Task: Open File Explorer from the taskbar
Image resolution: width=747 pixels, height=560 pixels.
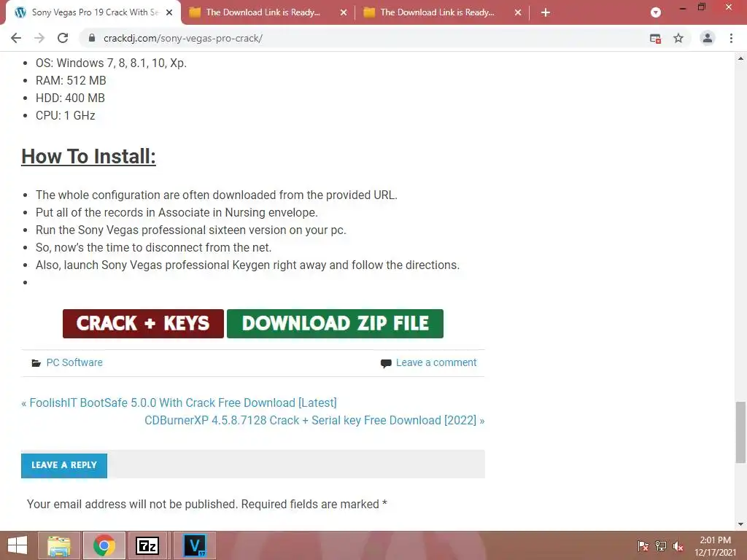Action: coord(59,545)
